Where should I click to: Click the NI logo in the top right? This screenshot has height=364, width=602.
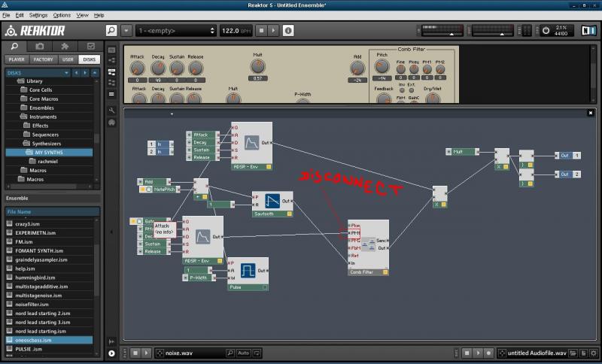(x=588, y=31)
